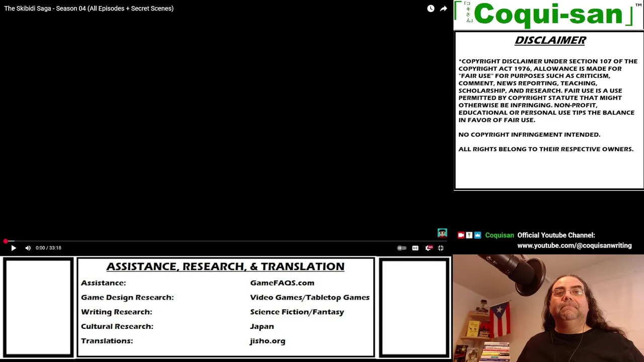Open the HD settings gear
Image resolution: width=644 pixels, height=362 pixels.
coord(428,248)
